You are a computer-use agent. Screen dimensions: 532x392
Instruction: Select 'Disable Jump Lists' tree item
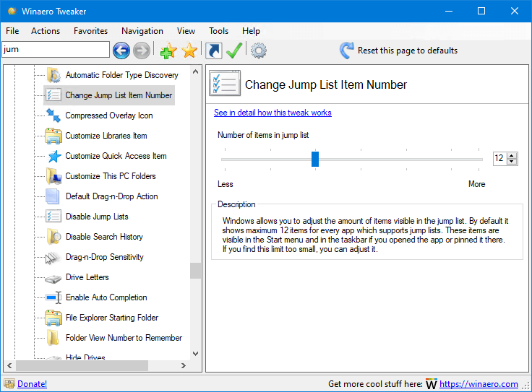[x=97, y=217]
